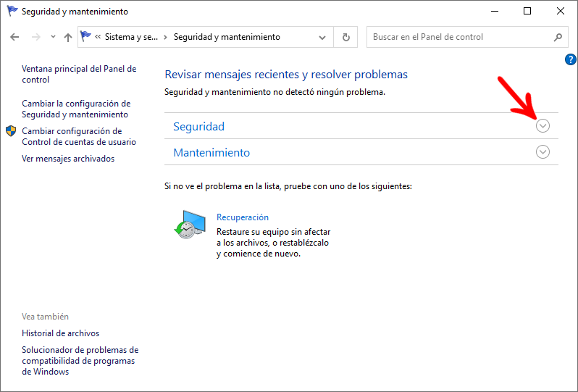Click the Recuperación monitor-clock icon
578x392 pixels.
(190, 225)
